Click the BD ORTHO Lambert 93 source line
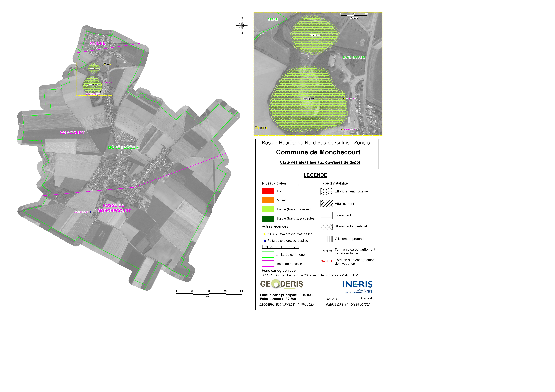This screenshot has width=555, height=392. (310, 275)
